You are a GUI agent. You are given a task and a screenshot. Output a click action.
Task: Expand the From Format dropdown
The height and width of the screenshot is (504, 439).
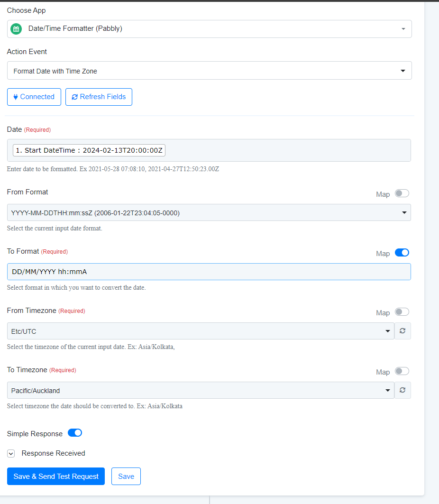coord(209,212)
